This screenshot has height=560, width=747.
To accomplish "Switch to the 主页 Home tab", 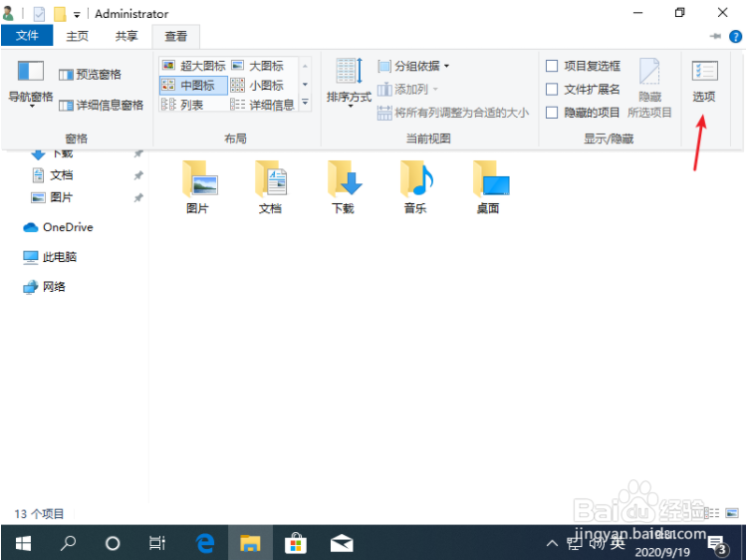I will [77, 36].
